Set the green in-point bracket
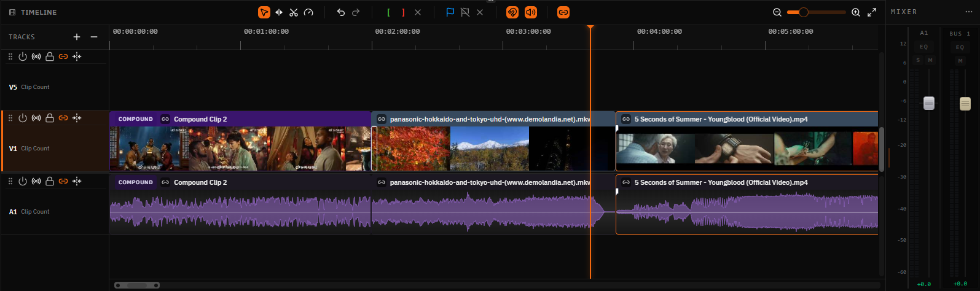The height and width of the screenshot is (291, 980). coord(388,12)
